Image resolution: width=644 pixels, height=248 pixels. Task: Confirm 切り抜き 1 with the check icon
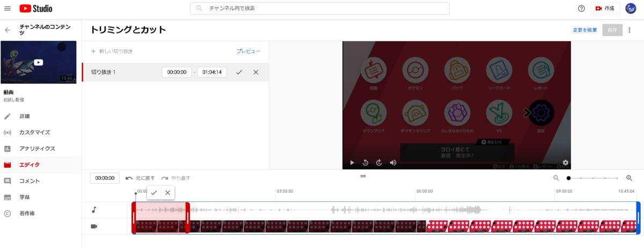click(x=239, y=72)
